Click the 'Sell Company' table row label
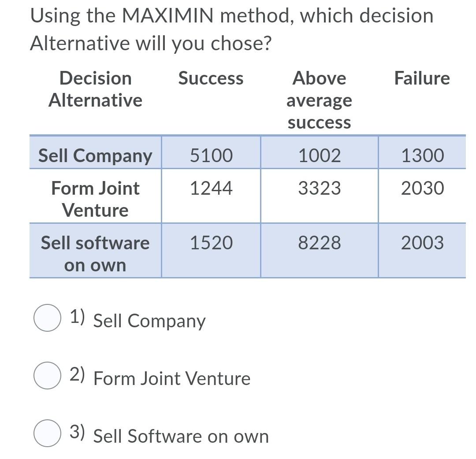Screen dimensions: 476x459 click(95, 155)
